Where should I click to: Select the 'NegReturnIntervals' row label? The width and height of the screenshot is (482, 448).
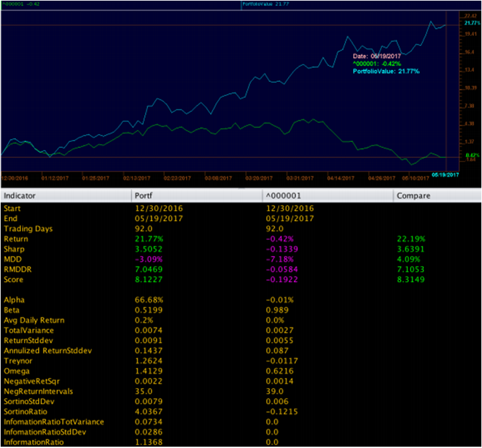click(x=38, y=391)
